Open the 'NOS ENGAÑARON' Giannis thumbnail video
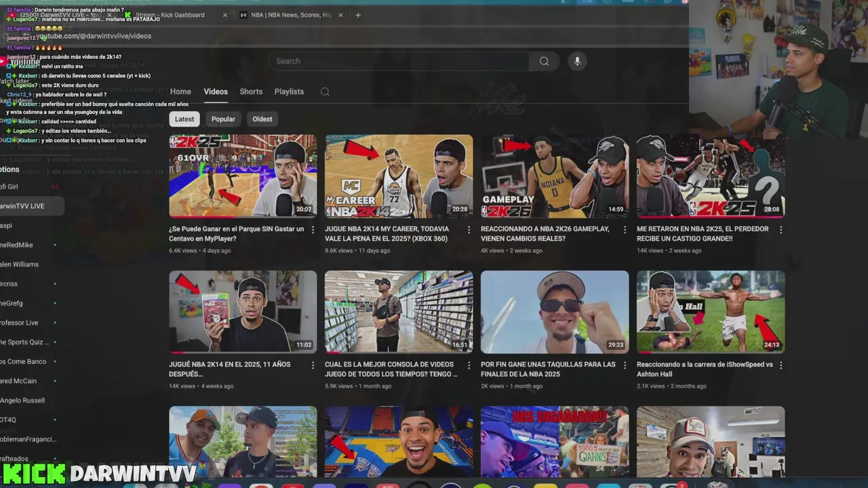 (555, 442)
